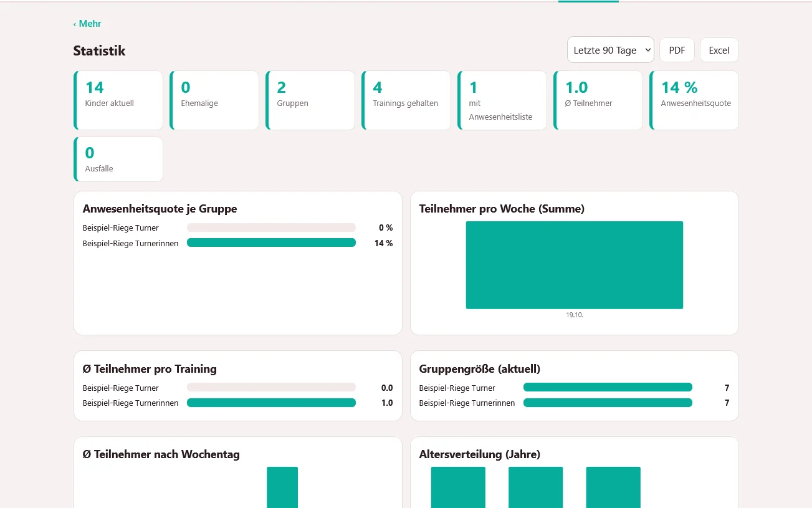Click "1.0" in the Beispiel-Riege Turnerinnen row
The width and height of the screenshot is (812, 508).
[x=387, y=403]
